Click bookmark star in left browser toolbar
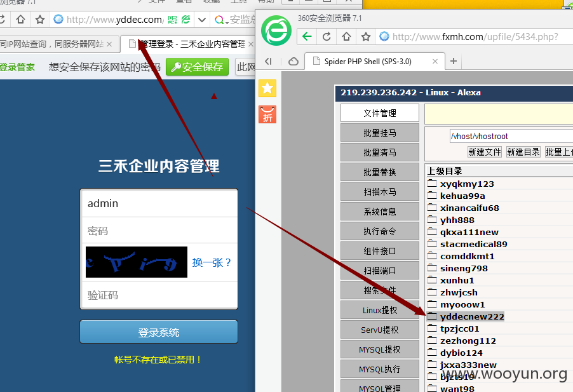The height and width of the screenshot is (392, 573). (x=40, y=19)
